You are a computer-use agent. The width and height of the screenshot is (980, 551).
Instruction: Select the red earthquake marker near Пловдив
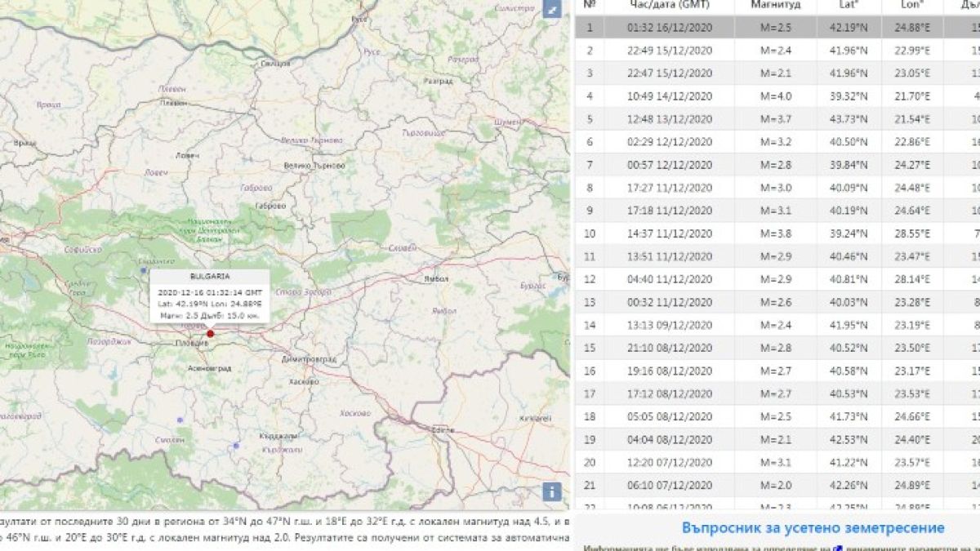(211, 333)
